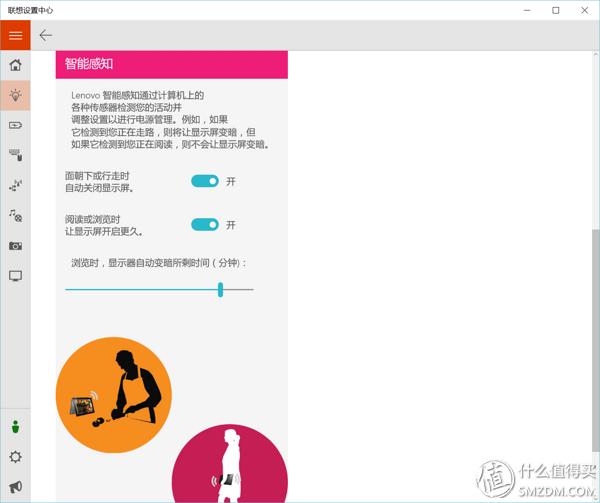Screen dimensions: 600x503
Task: Select the light bulb smart sensing icon
Action: tap(15, 95)
